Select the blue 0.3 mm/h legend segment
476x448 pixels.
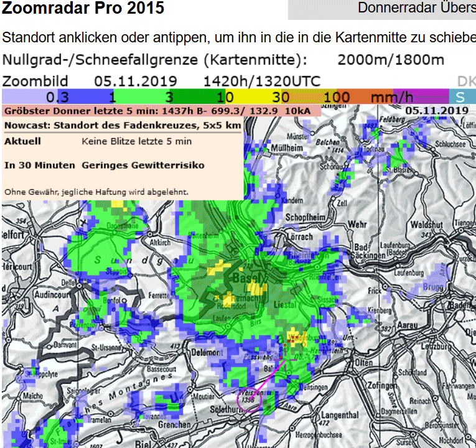(85, 96)
